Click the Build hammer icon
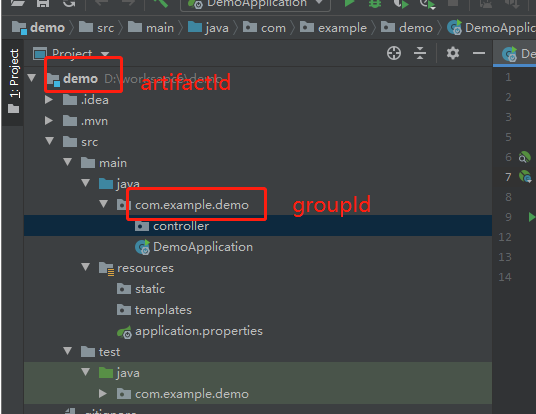 point(161,3)
